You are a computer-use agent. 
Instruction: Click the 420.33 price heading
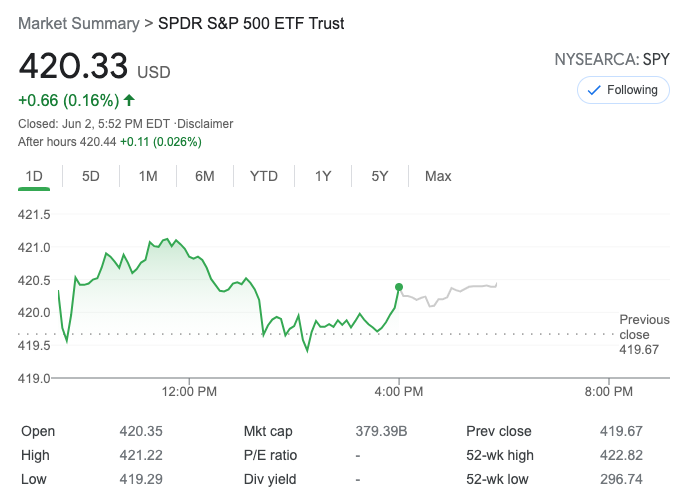point(74,66)
